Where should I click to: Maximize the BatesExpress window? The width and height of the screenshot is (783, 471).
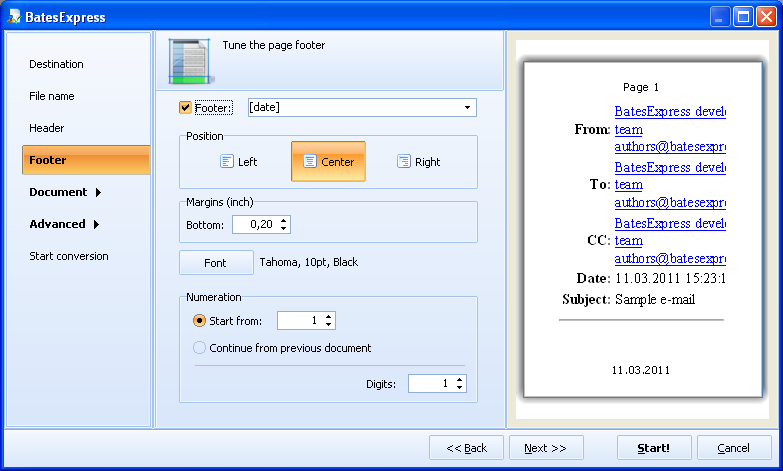point(743,17)
